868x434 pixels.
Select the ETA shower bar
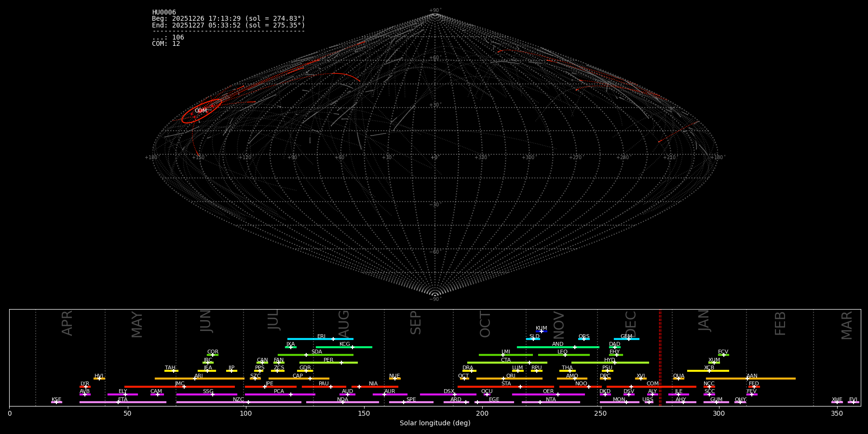pyautogui.click(x=123, y=402)
